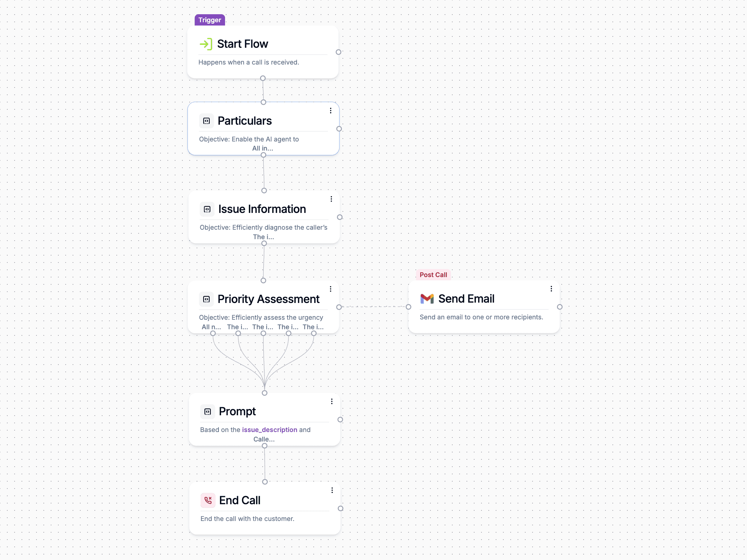
Task: Click the Issue Information node icon
Action: pyautogui.click(x=207, y=209)
